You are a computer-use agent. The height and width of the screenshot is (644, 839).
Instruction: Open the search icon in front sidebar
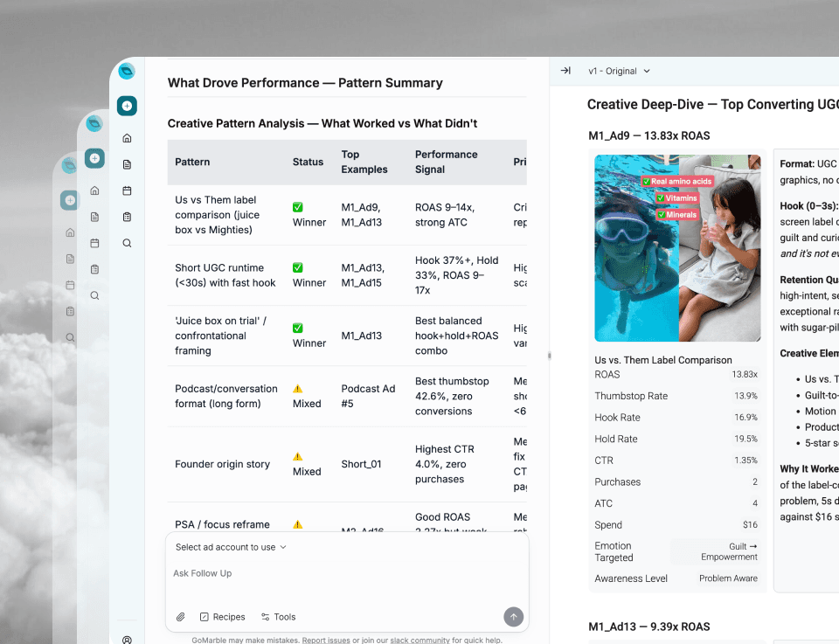127,243
